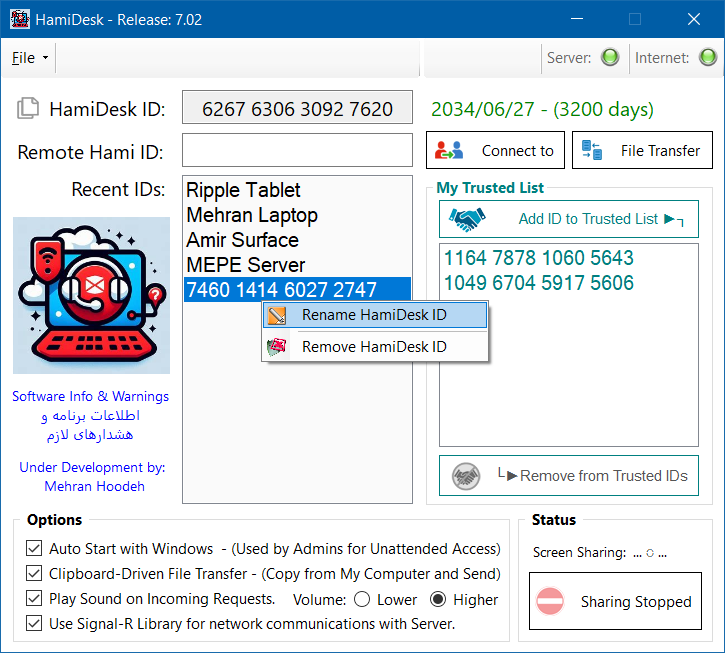Choose Remove HamiDesk ID from context menu
Viewport: 725px width, 653px height.
[x=374, y=347]
